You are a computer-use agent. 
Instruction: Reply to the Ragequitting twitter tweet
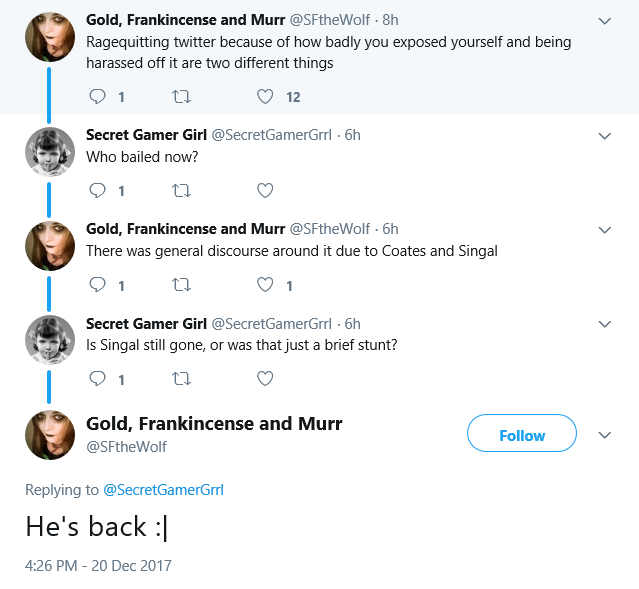click(x=97, y=97)
